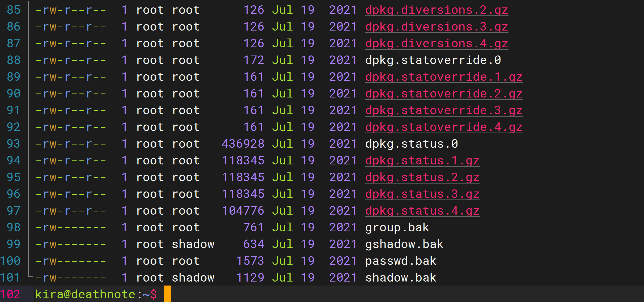644x302 pixels.
Task: Click shadow.bak filename
Action: point(401,278)
